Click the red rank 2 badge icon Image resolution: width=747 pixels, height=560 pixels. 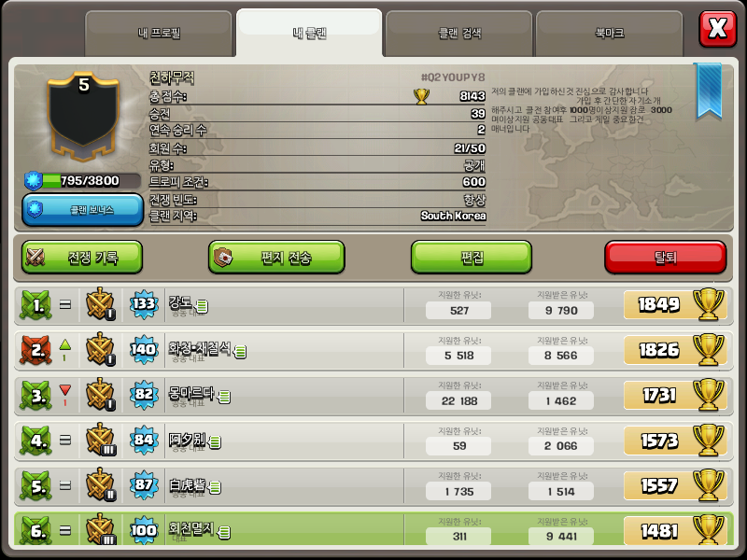pyautogui.click(x=35, y=350)
